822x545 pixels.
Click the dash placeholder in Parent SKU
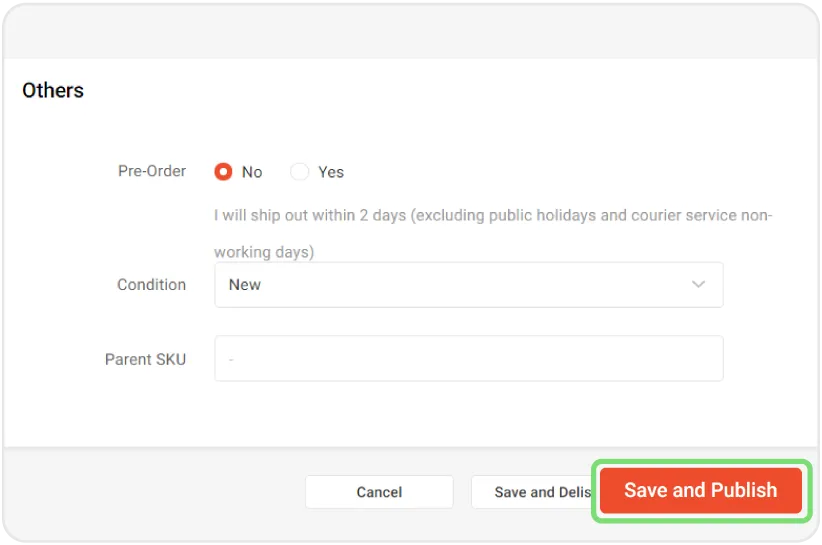[x=231, y=358]
